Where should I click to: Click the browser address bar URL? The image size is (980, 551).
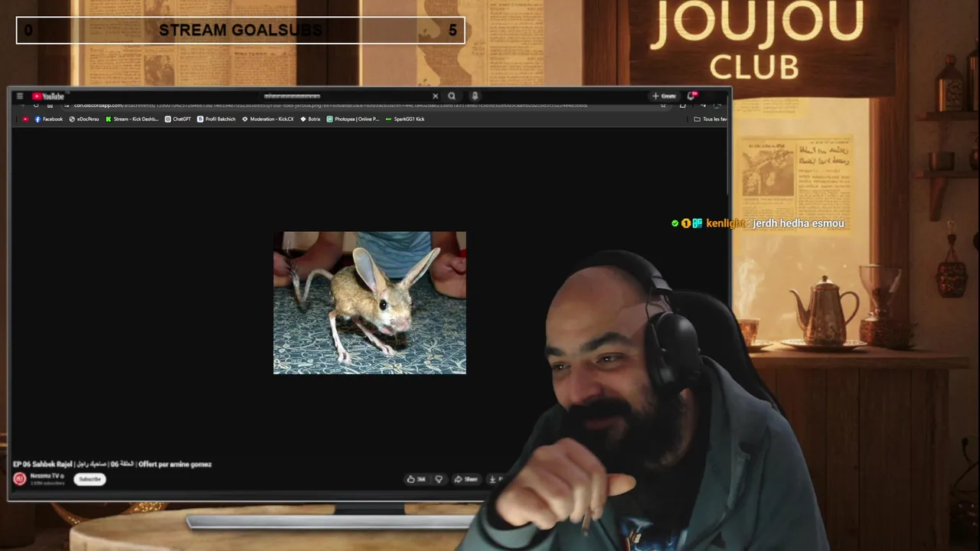click(x=329, y=106)
